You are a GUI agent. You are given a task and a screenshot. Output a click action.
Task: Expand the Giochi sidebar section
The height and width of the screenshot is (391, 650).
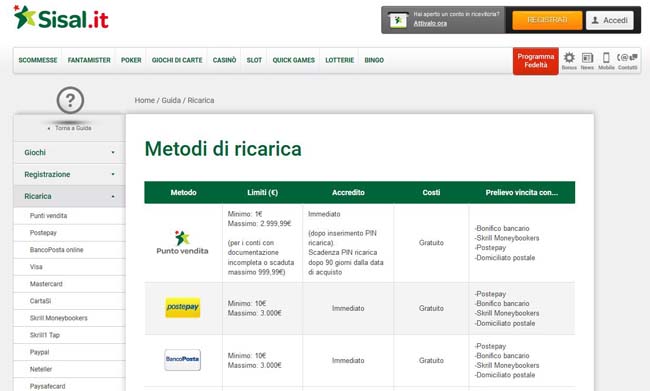coord(69,153)
